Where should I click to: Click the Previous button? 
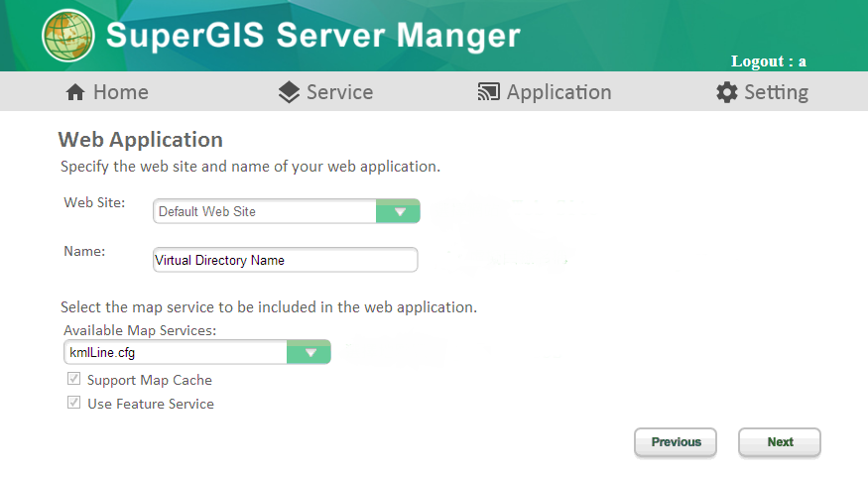point(676,442)
